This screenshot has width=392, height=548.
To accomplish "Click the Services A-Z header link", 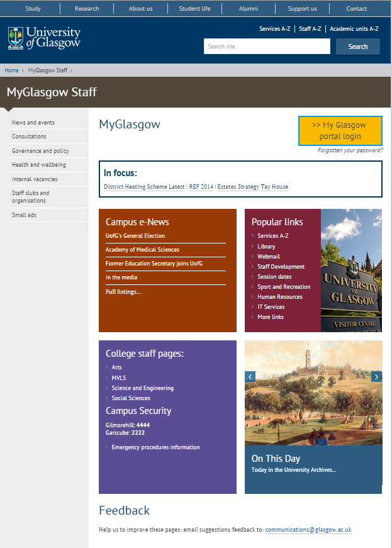I will tap(274, 29).
